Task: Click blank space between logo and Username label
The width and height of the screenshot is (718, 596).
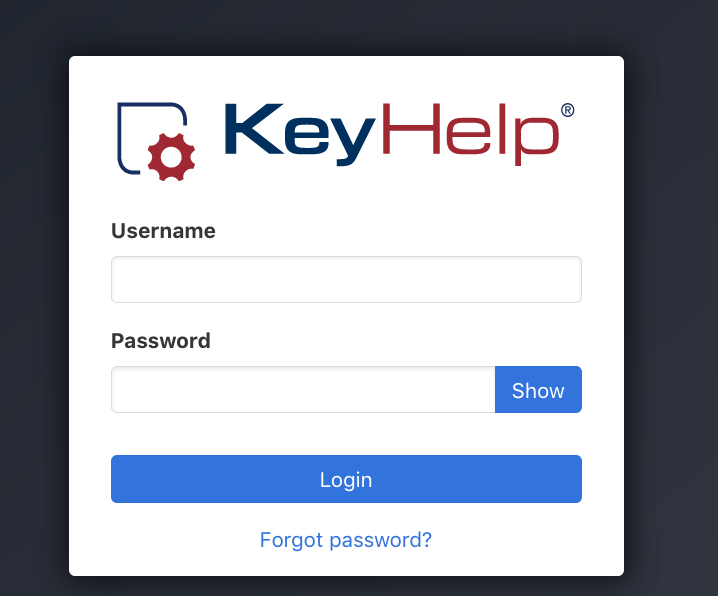Action: click(x=346, y=200)
